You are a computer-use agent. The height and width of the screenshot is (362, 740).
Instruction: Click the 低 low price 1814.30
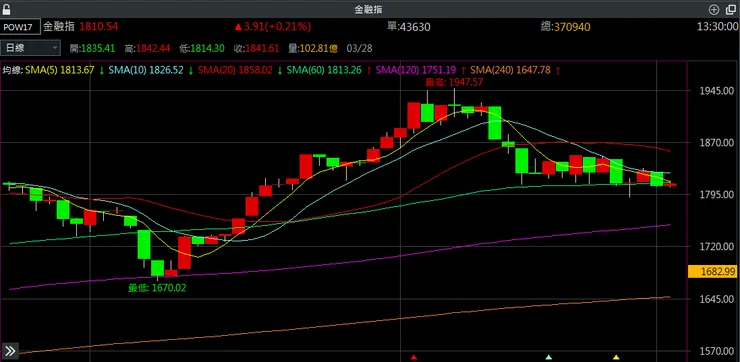[x=203, y=48]
